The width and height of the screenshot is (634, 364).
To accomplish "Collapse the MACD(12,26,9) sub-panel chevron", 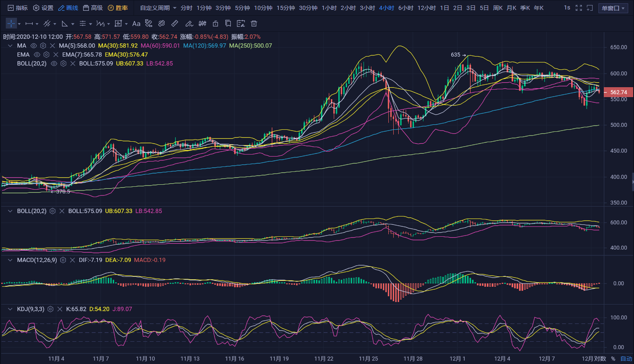I will 10,260.
